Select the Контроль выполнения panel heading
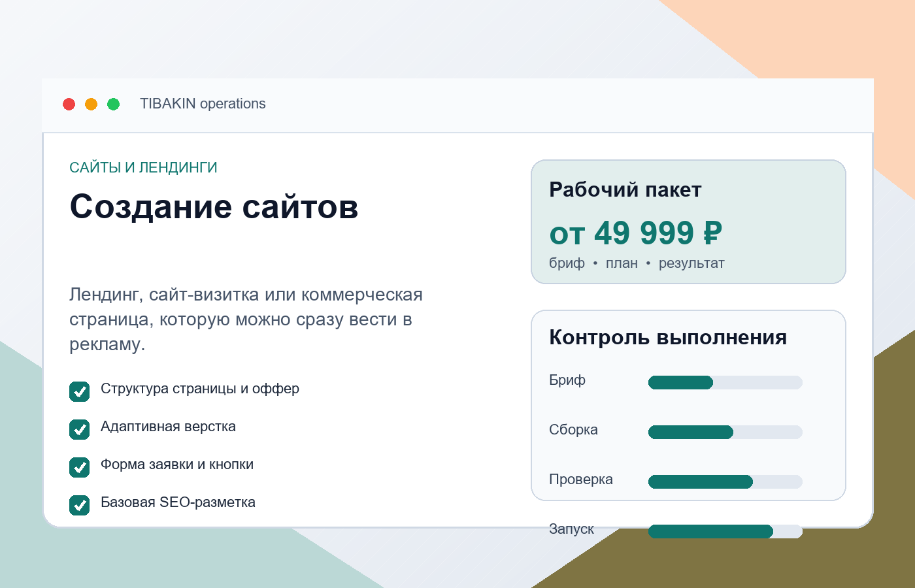The height and width of the screenshot is (588, 915). tap(668, 337)
